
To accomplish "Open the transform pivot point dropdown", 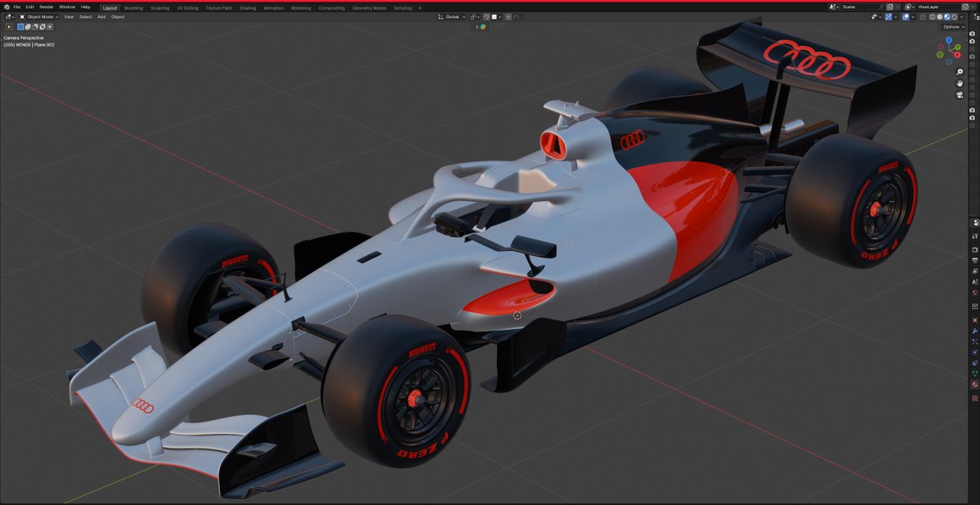I will click(475, 17).
